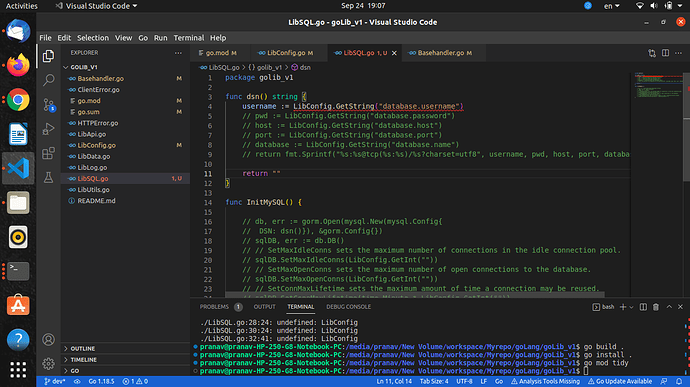This screenshot has width=690, height=387.
Task: Open Source Control view with badge
Action: click(48, 105)
